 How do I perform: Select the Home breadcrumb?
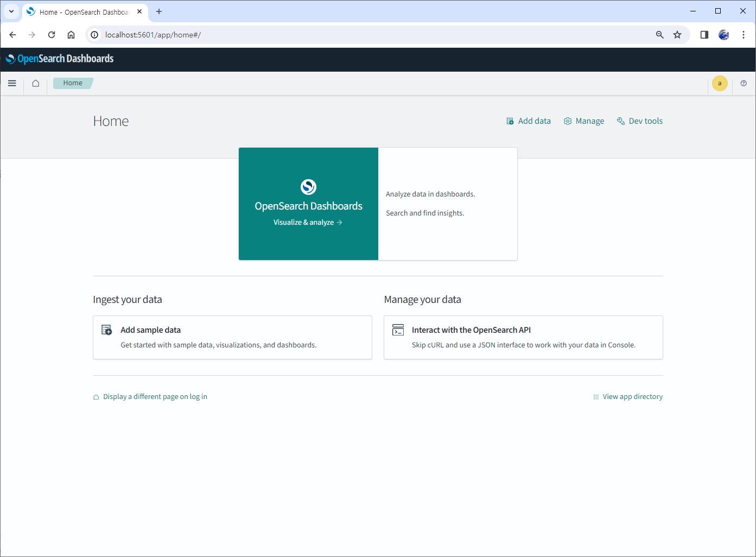tap(73, 83)
